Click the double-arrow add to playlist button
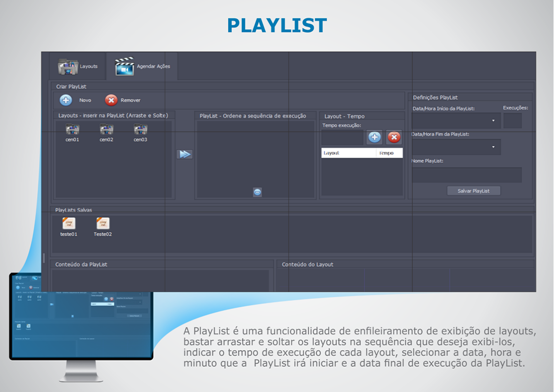The image size is (554, 392). (184, 154)
